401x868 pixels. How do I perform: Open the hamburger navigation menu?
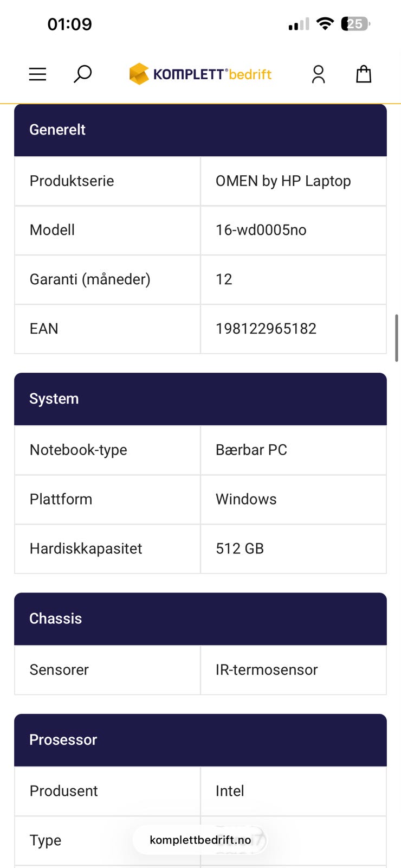37,74
